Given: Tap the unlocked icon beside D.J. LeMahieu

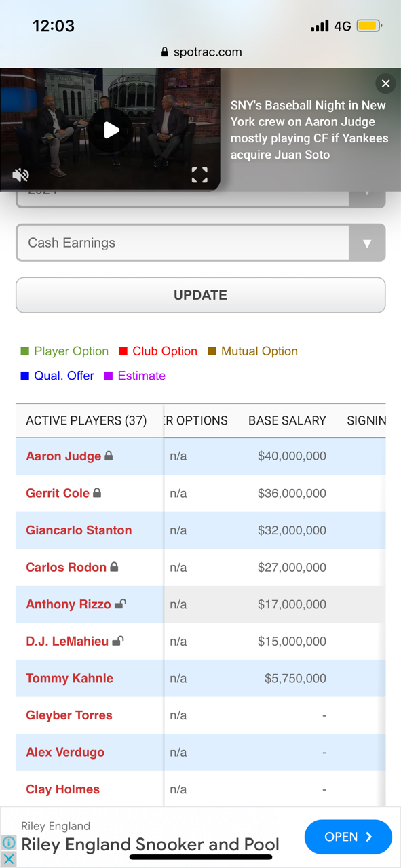Looking at the screenshot, I should pos(117,641).
